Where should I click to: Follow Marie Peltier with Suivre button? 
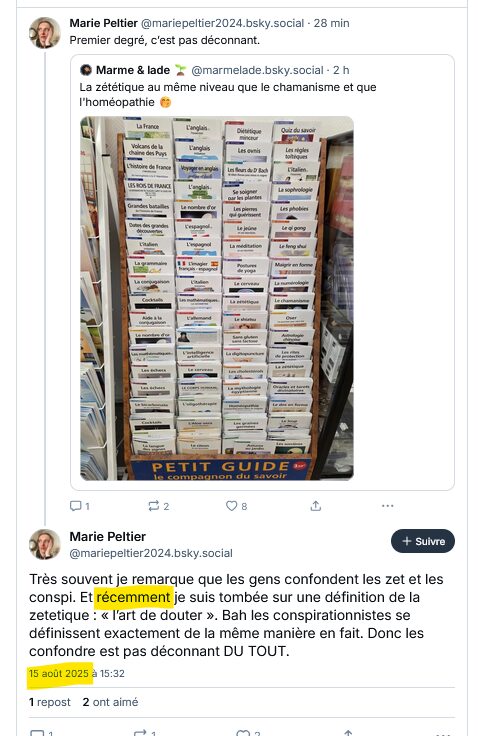[423, 541]
